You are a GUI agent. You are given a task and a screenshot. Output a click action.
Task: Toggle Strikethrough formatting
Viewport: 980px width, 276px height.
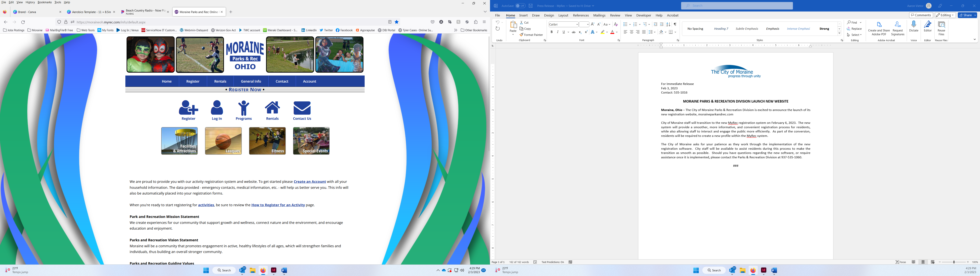(x=574, y=32)
